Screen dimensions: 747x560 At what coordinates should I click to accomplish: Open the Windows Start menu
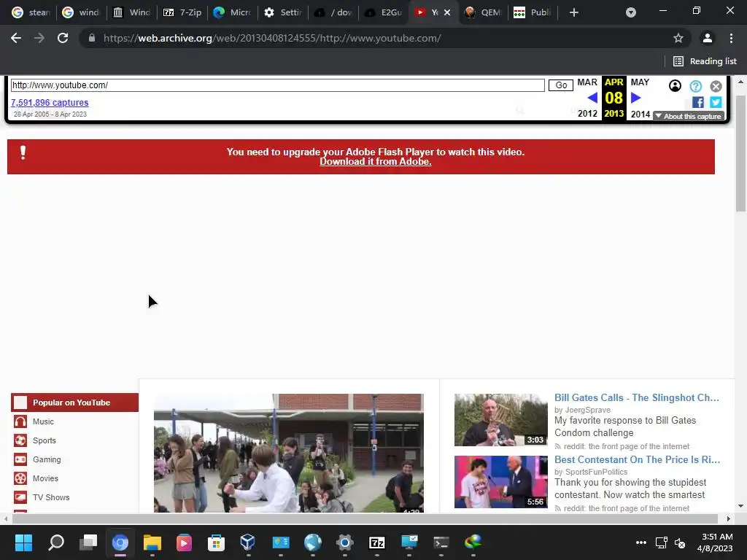(x=23, y=542)
